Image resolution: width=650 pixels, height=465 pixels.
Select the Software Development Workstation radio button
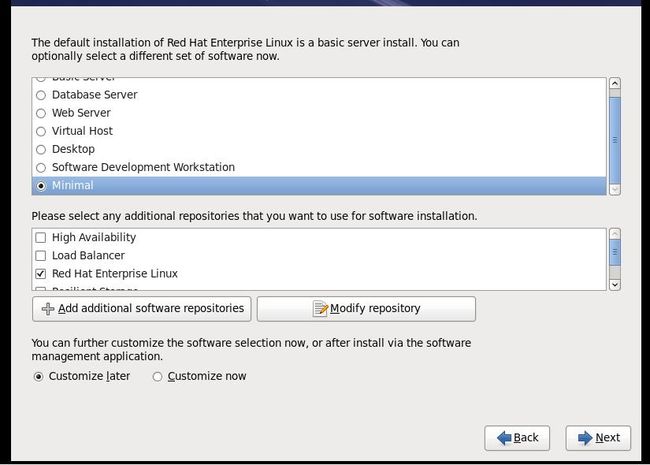(41, 168)
